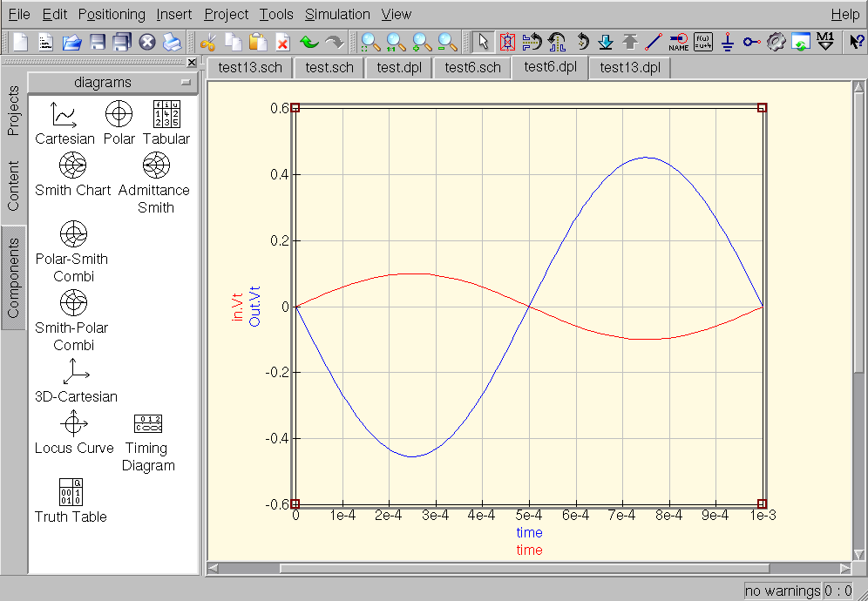The image size is (868, 601).
Task: Open the Projects side tab
Action: pyautogui.click(x=13, y=111)
